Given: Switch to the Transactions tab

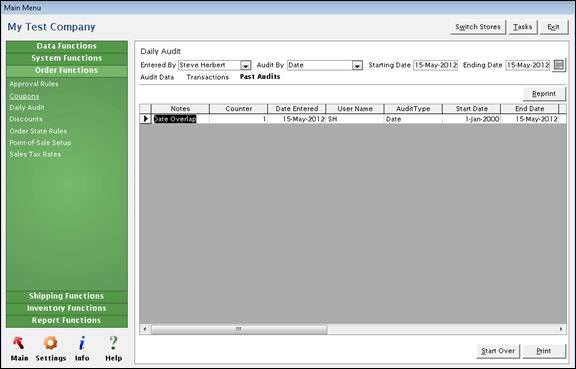Looking at the screenshot, I should (x=208, y=77).
